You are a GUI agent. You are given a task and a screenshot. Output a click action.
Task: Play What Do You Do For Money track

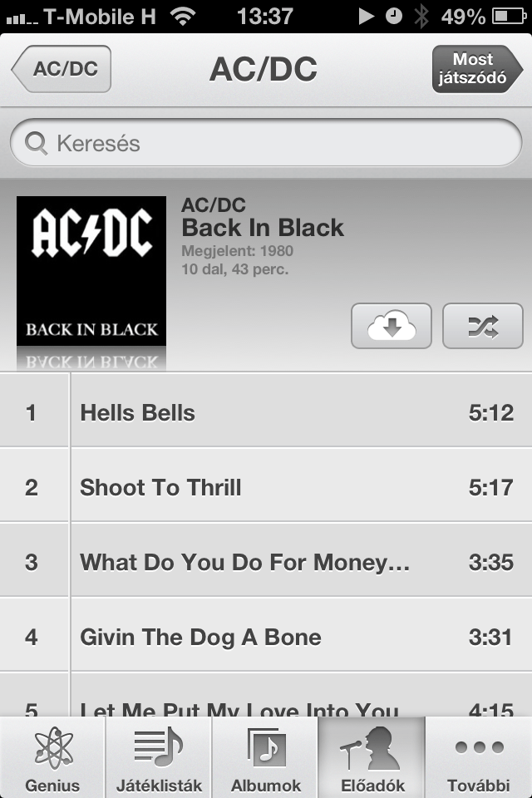pyautogui.click(x=266, y=560)
